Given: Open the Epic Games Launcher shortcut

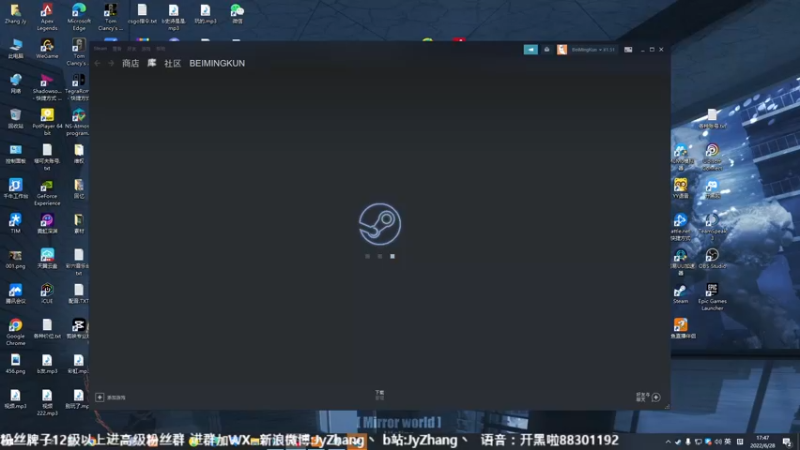Looking at the screenshot, I should click(x=712, y=296).
